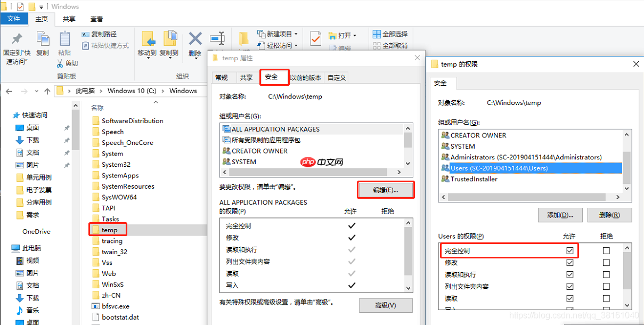The image size is (644, 325).
Task: Expand the quick access toolbar customize arrow
Action: (42, 7)
